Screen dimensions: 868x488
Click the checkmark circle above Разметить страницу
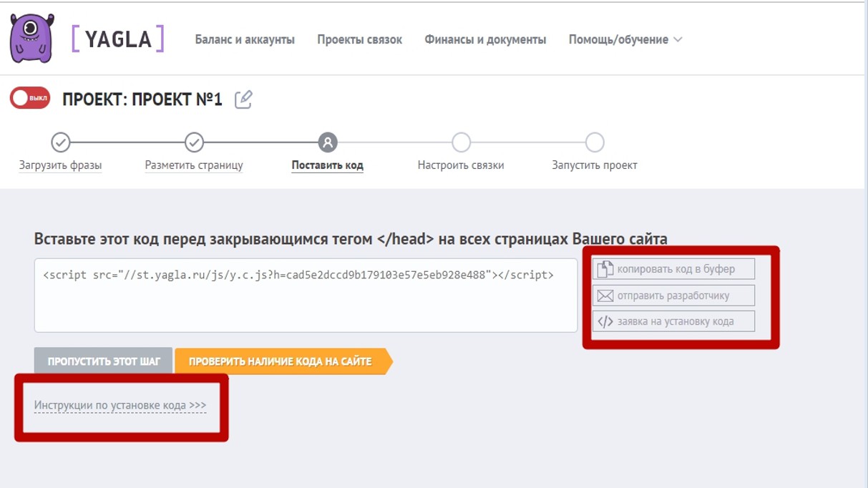[x=194, y=142]
